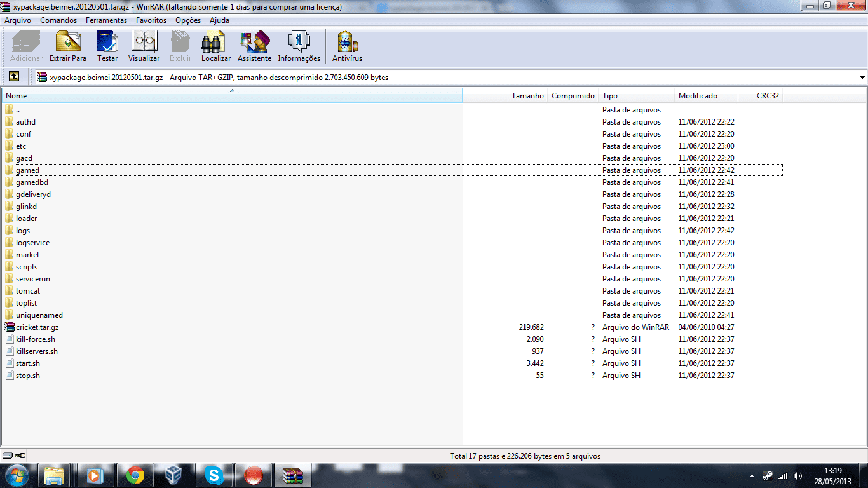Show hidden tray icons arrow
Image resolution: width=868 pixels, height=488 pixels.
pos(752,475)
